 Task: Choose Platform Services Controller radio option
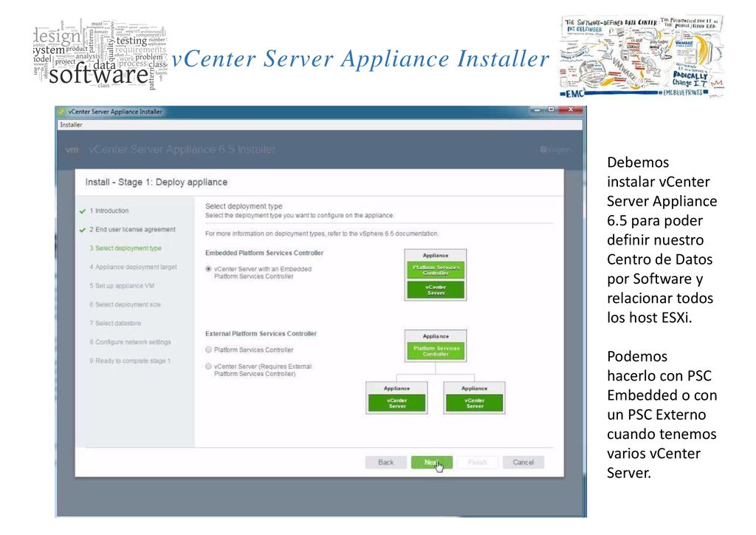coord(208,350)
